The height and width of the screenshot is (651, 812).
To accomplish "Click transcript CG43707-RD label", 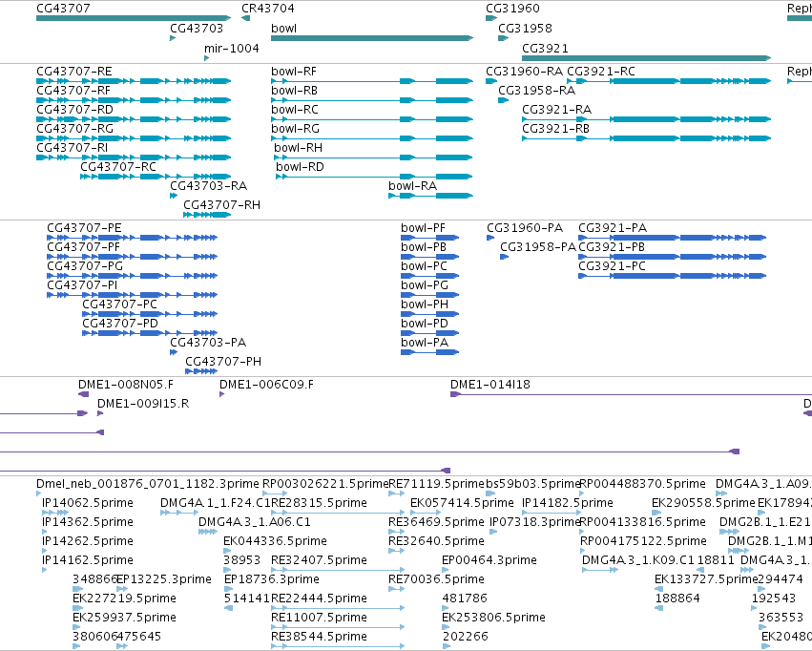I will pos(74,110).
